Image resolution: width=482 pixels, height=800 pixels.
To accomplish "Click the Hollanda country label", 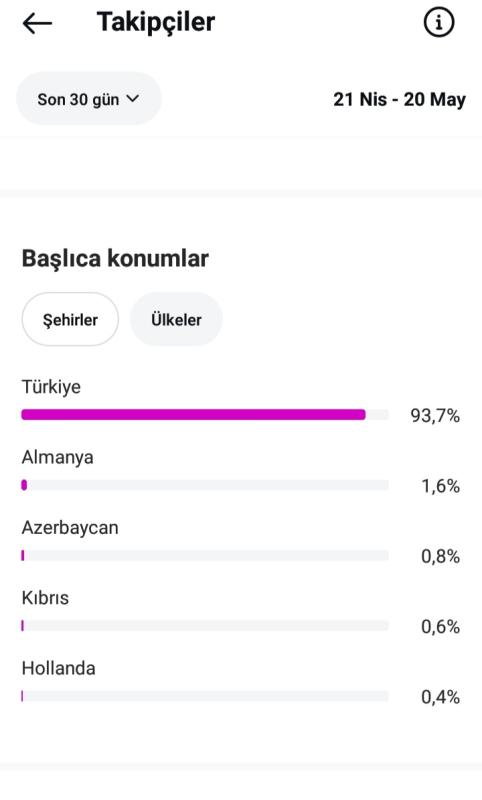I will point(59,668).
